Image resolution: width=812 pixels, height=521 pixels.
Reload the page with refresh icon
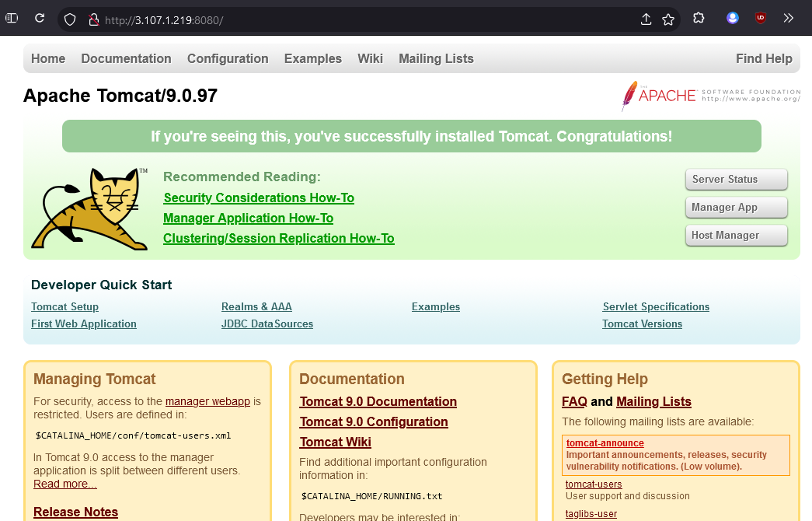[40, 18]
